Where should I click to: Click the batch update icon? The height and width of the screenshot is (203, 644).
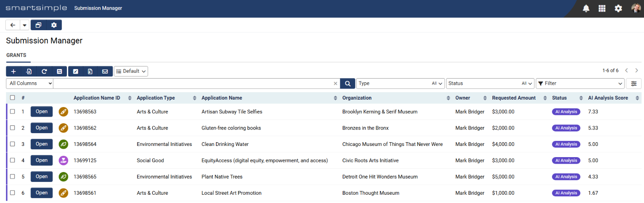pyautogui.click(x=59, y=72)
